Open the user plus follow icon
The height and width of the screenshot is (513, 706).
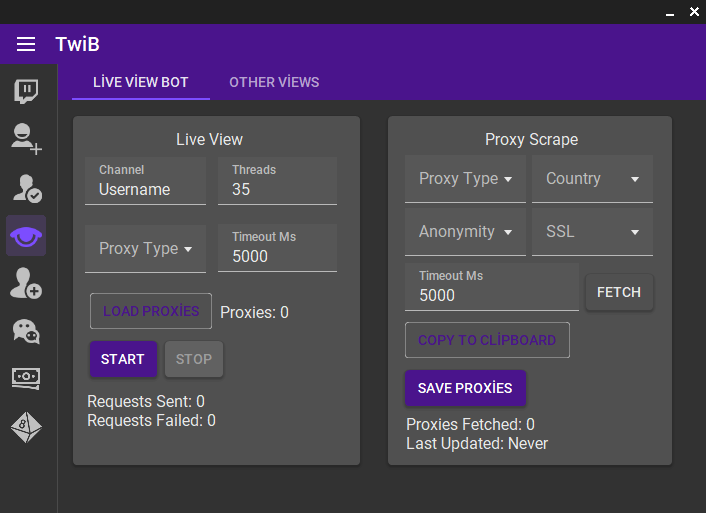(26, 283)
